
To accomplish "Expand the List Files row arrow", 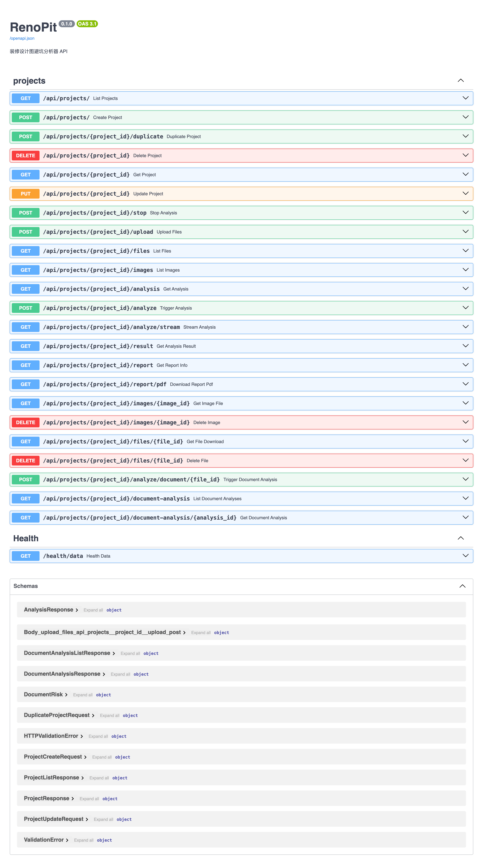I will [465, 251].
